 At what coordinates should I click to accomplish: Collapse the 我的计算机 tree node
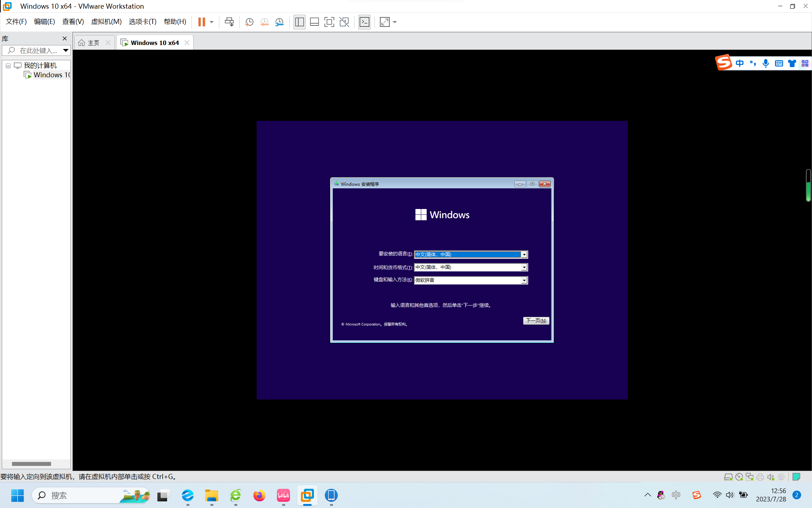point(8,66)
